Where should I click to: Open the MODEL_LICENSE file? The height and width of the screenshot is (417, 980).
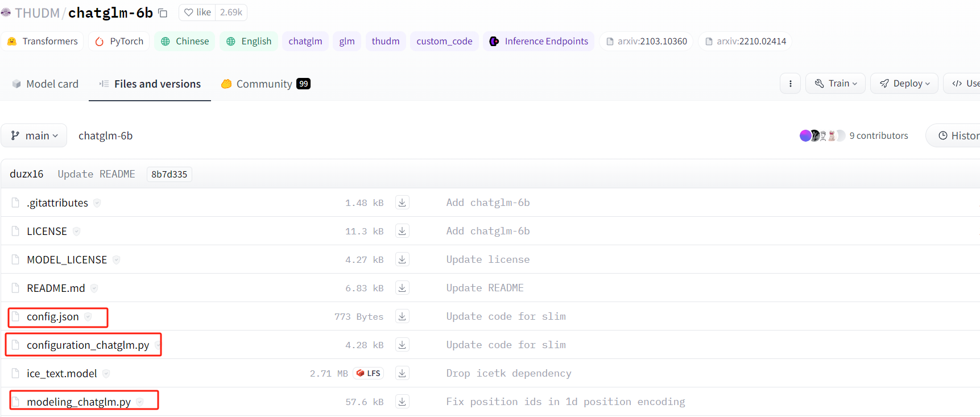coord(67,259)
